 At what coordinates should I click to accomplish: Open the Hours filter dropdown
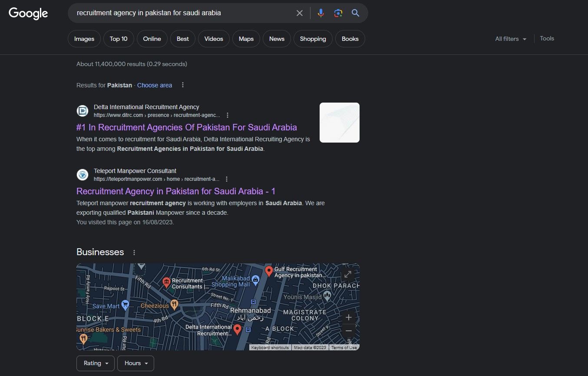[135, 363]
